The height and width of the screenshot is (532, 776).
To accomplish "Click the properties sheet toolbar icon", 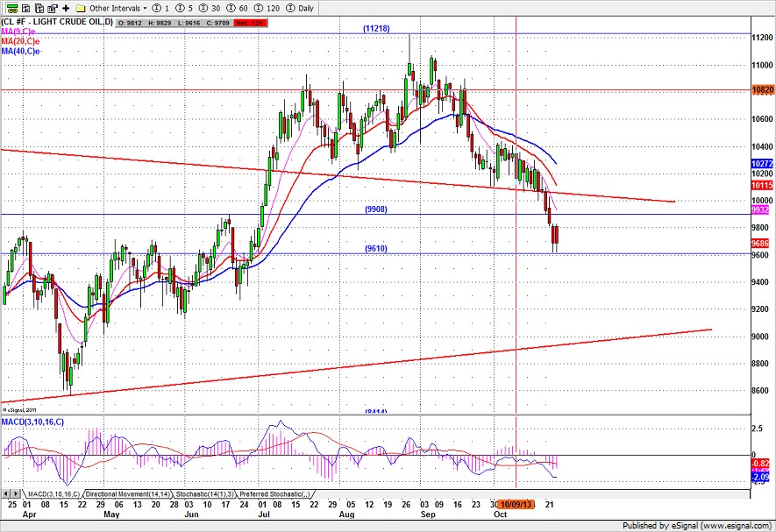I will (x=52, y=8).
